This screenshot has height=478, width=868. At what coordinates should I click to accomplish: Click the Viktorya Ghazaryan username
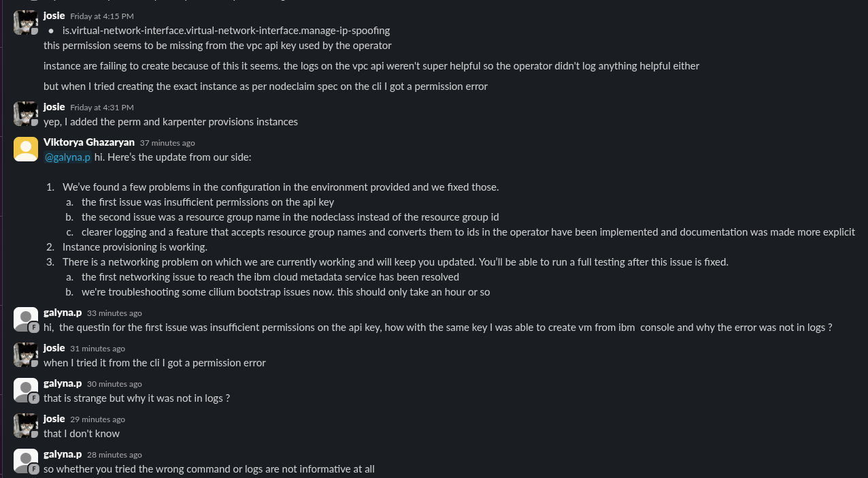(x=89, y=142)
